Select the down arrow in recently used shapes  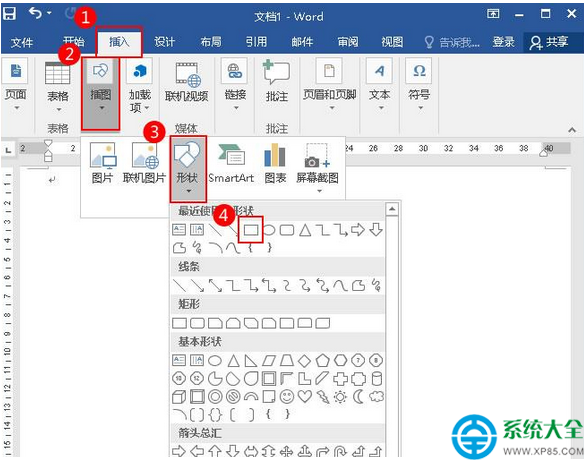[376, 230]
